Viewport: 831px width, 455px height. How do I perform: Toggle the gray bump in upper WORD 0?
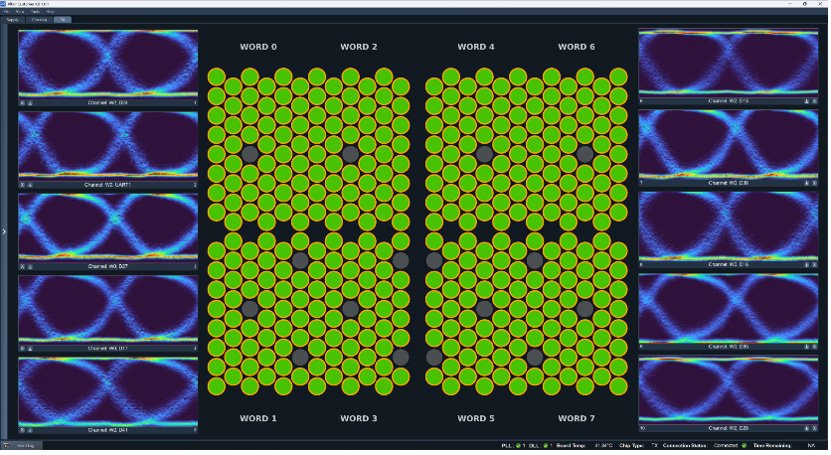tap(250, 154)
